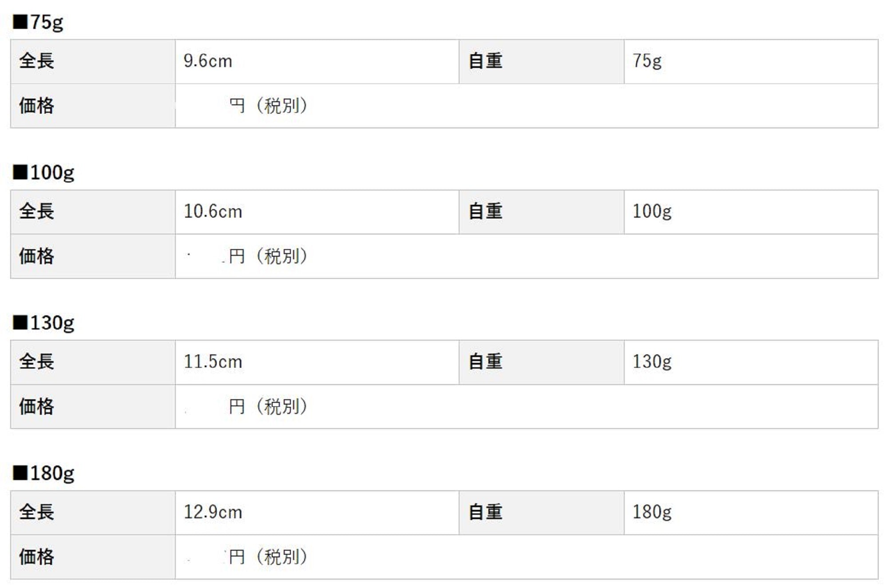
Task: Click 価格 label in the 75g table
Action: point(36,106)
